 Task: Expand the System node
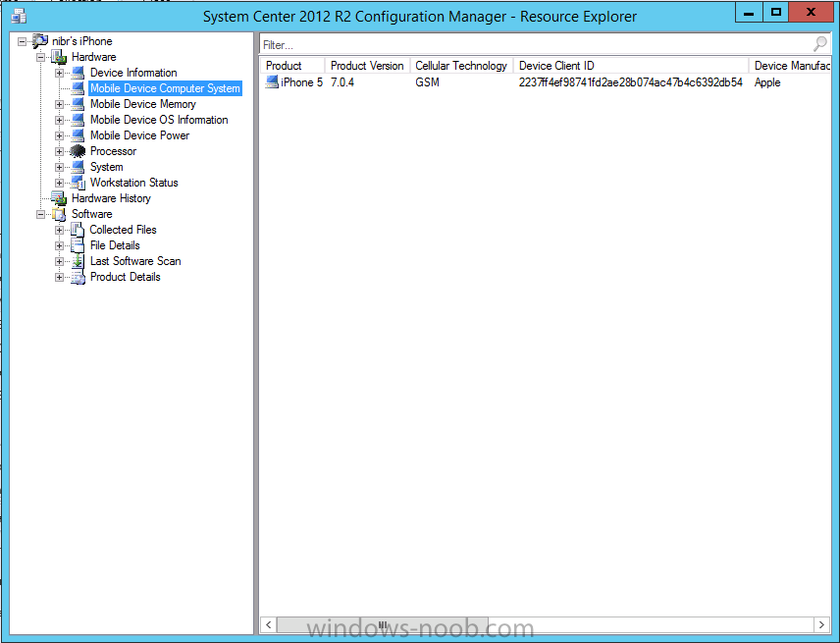pyautogui.click(x=60, y=167)
